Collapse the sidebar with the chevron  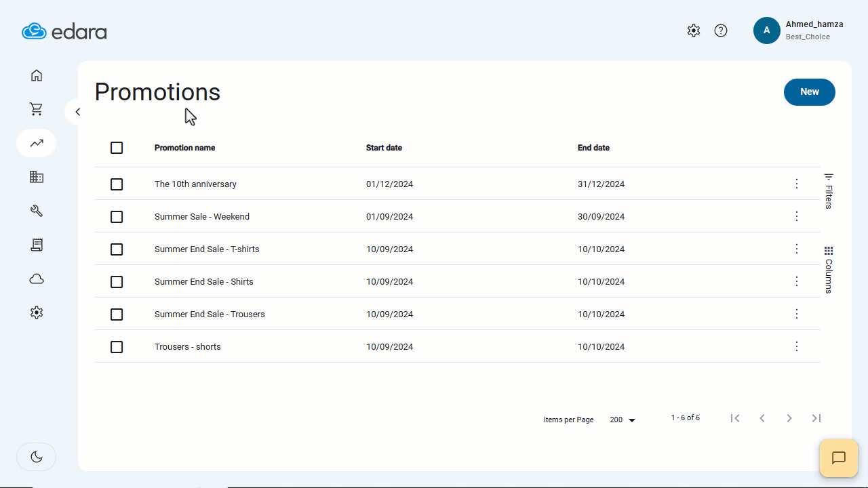(77, 112)
